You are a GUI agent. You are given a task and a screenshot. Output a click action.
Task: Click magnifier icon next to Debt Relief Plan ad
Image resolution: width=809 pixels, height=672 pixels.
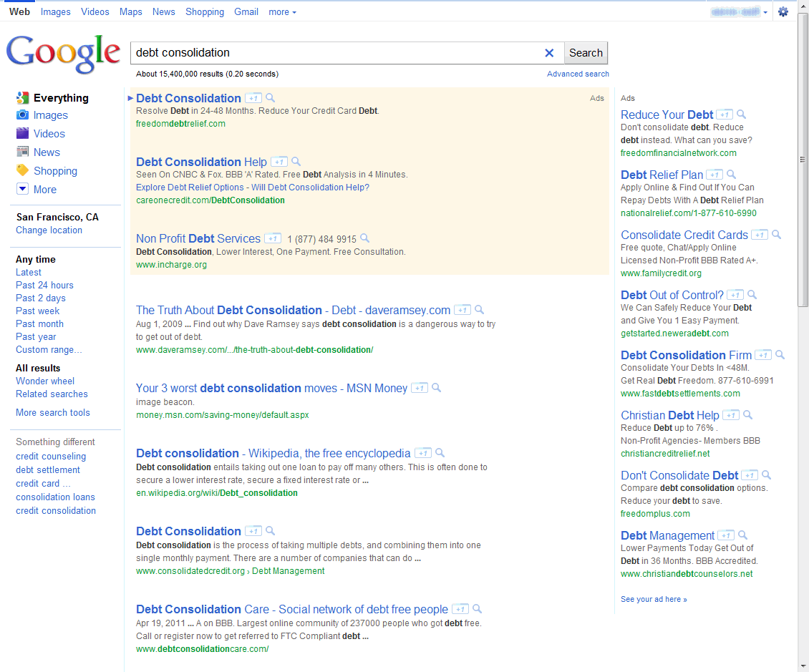(732, 175)
